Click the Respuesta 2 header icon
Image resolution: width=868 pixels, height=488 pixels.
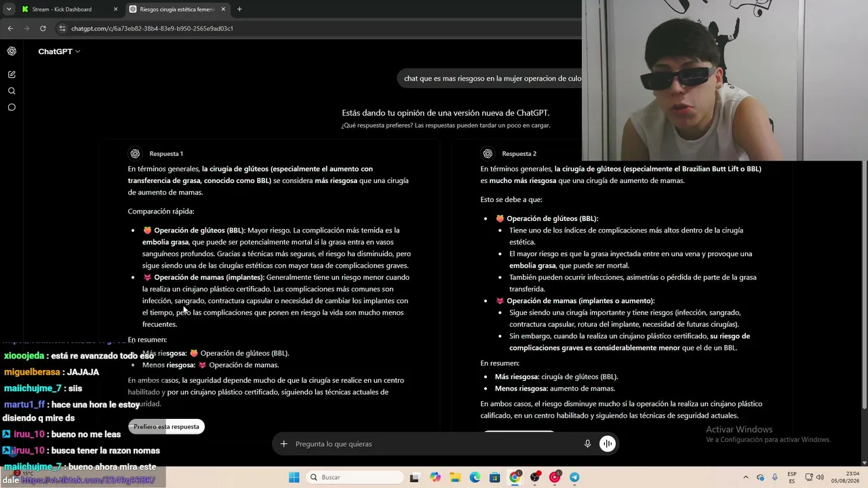(x=487, y=154)
